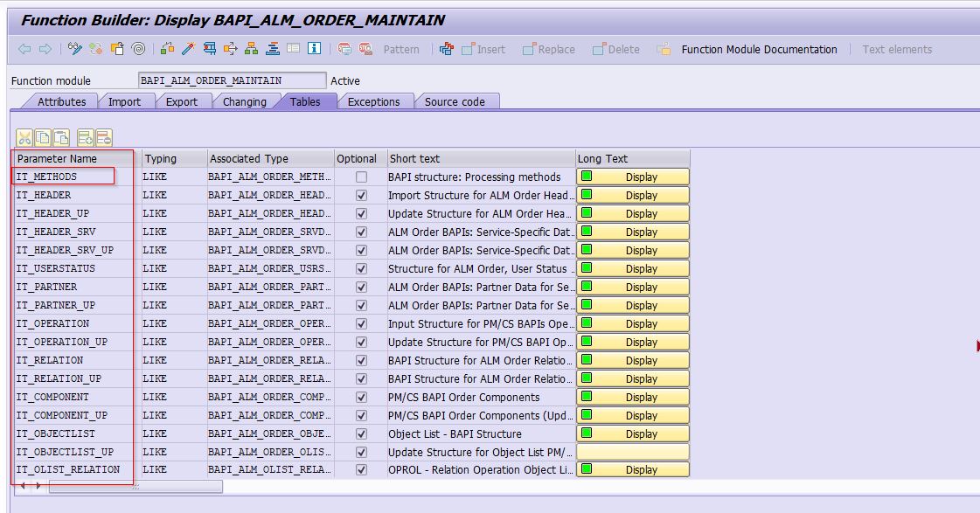The width and height of the screenshot is (980, 513).
Task: Click the back navigation arrow
Action: tap(24, 51)
